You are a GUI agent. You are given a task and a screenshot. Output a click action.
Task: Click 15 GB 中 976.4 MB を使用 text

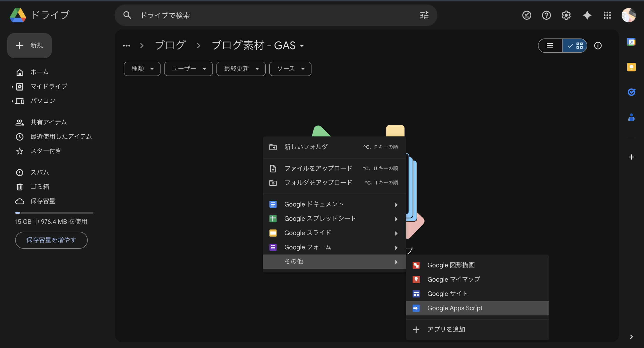tap(51, 222)
